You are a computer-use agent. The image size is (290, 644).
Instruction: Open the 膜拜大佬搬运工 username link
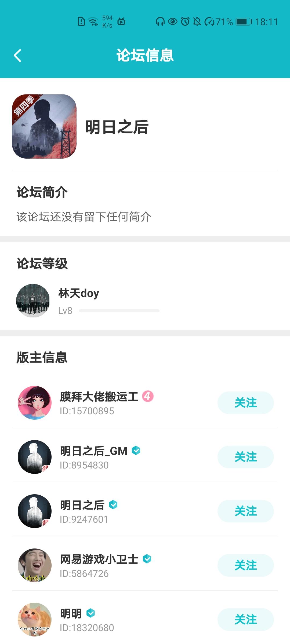point(99,397)
